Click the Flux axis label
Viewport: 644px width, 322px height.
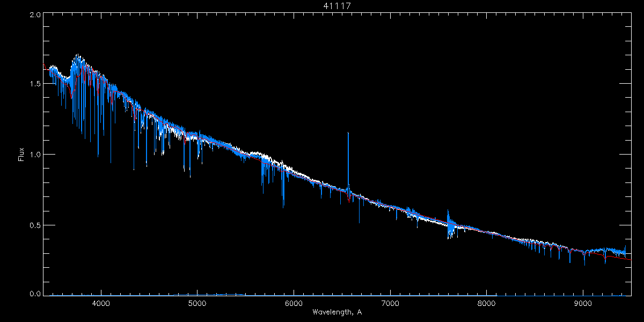click(21, 155)
